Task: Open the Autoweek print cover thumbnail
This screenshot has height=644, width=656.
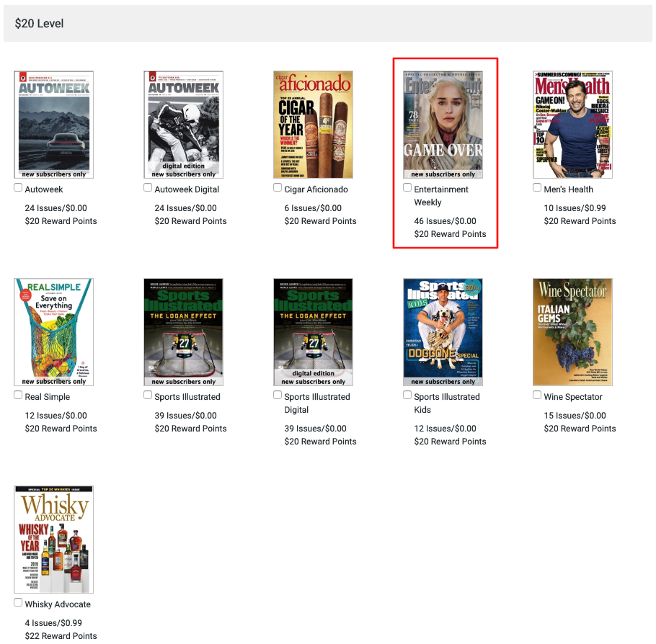Action: (x=53, y=125)
